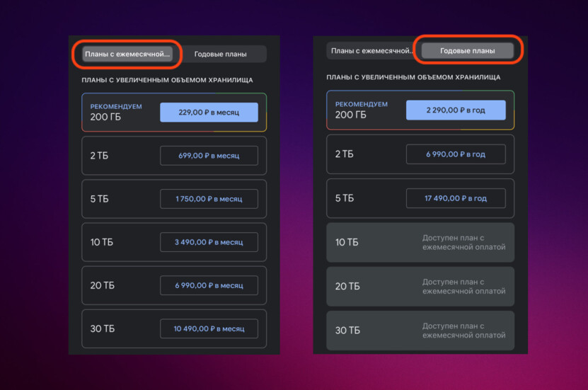The width and height of the screenshot is (588, 390).
Task: Choose 5 ТБ for 17 490,00 ₽ yearly
Action: coord(456,198)
